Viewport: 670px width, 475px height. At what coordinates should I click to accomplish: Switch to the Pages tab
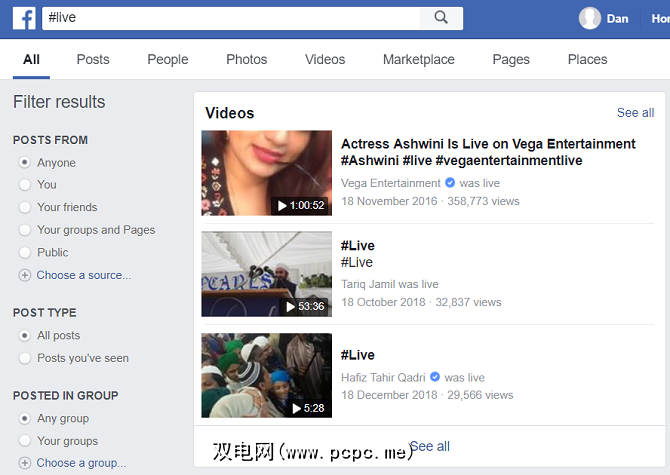click(x=511, y=59)
